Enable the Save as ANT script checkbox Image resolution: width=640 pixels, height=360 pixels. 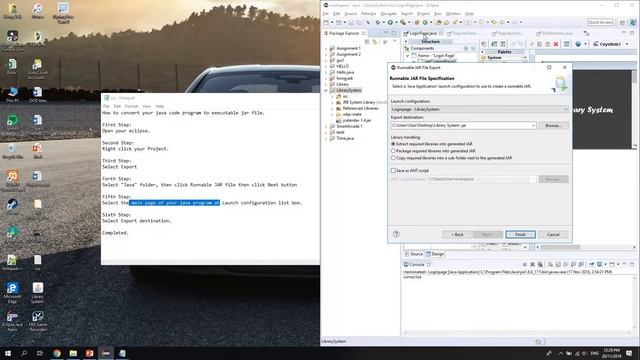click(x=393, y=171)
